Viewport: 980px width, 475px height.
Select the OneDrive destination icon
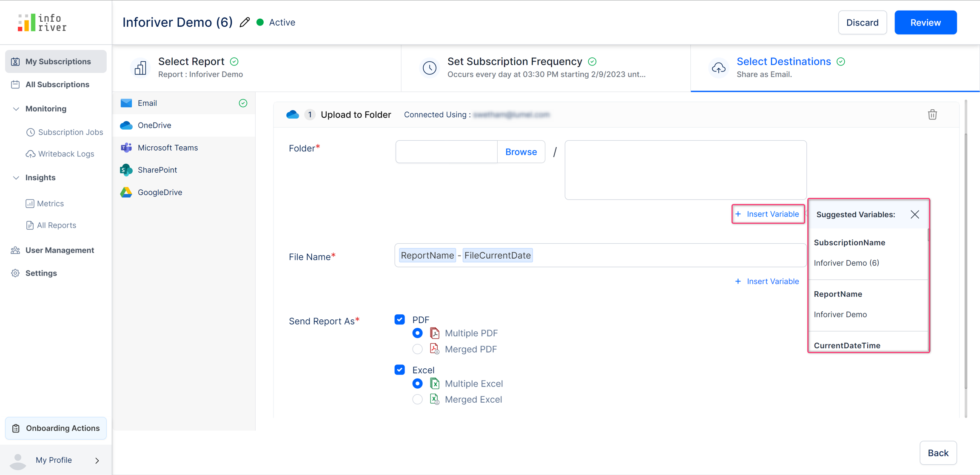pos(126,125)
